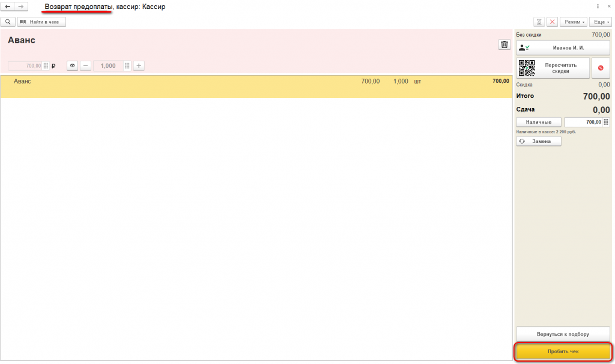The height and width of the screenshot is (364, 615).
Task: Increase quantity with the plus button
Action: pos(139,66)
